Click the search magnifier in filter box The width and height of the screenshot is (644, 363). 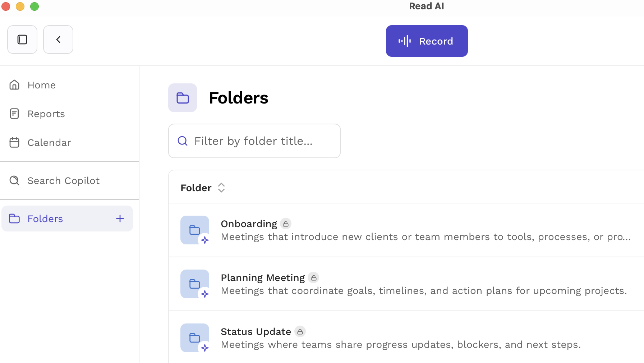tap(183, 141)
